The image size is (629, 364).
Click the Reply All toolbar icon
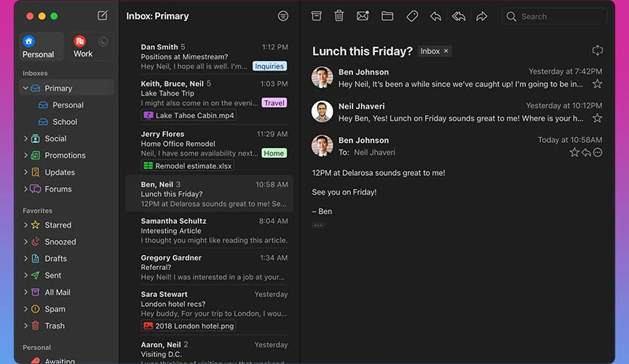click(458, 16)
